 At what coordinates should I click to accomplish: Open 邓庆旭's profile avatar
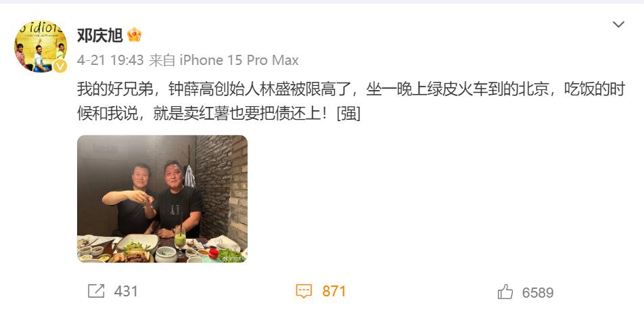click(41, 46)
